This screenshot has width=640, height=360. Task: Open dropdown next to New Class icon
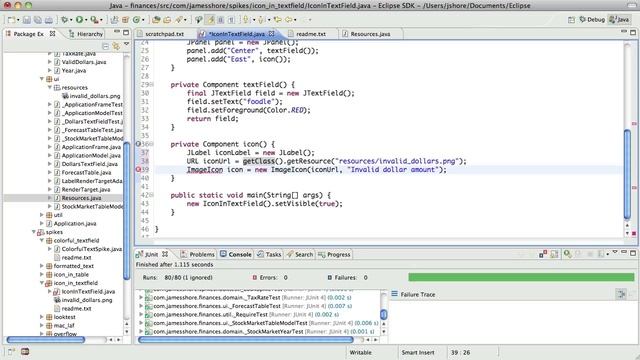click(x=143, y=20)
